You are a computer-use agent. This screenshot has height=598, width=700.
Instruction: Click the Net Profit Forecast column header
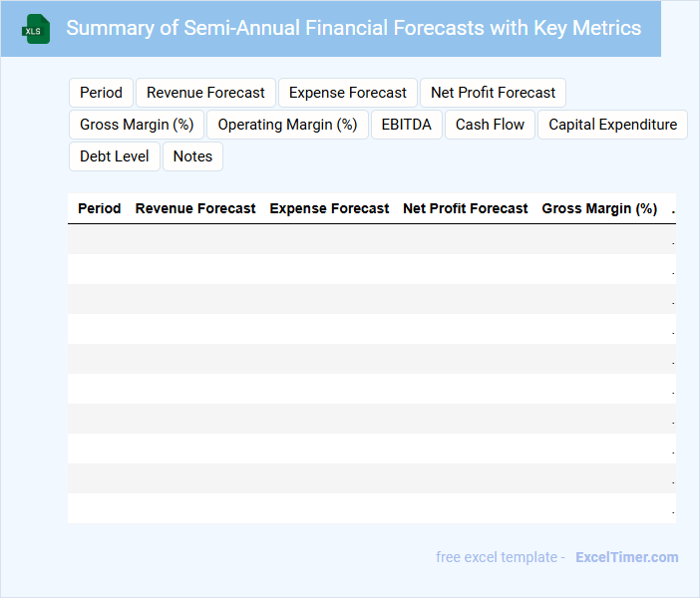point(466,208)
